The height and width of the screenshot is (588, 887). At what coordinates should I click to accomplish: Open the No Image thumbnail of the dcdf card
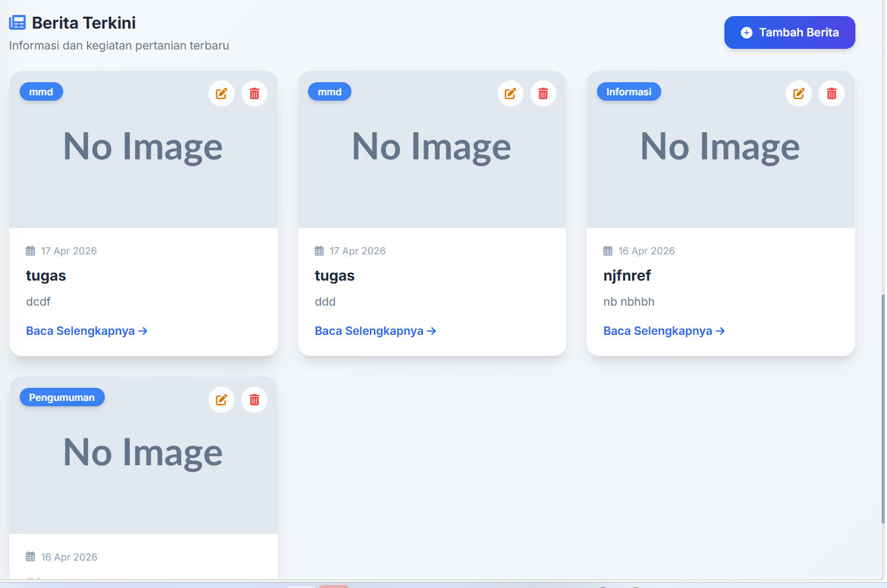(144, 150)
